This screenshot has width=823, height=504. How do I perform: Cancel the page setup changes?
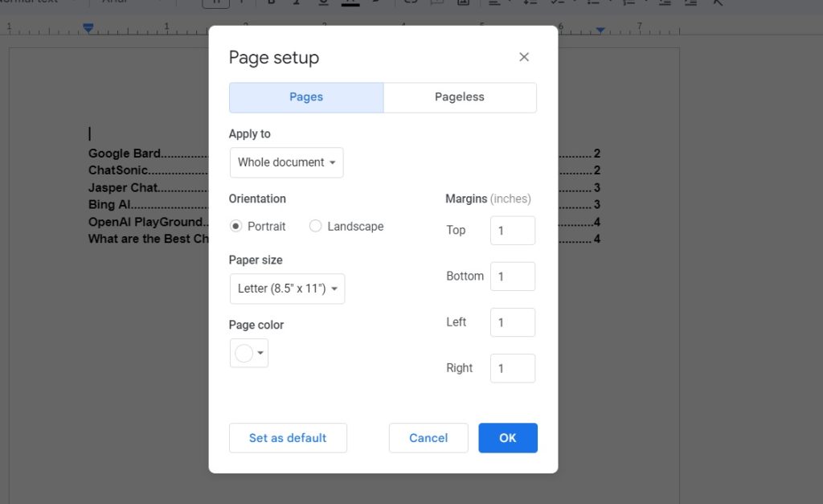click(x=428, y=438)
